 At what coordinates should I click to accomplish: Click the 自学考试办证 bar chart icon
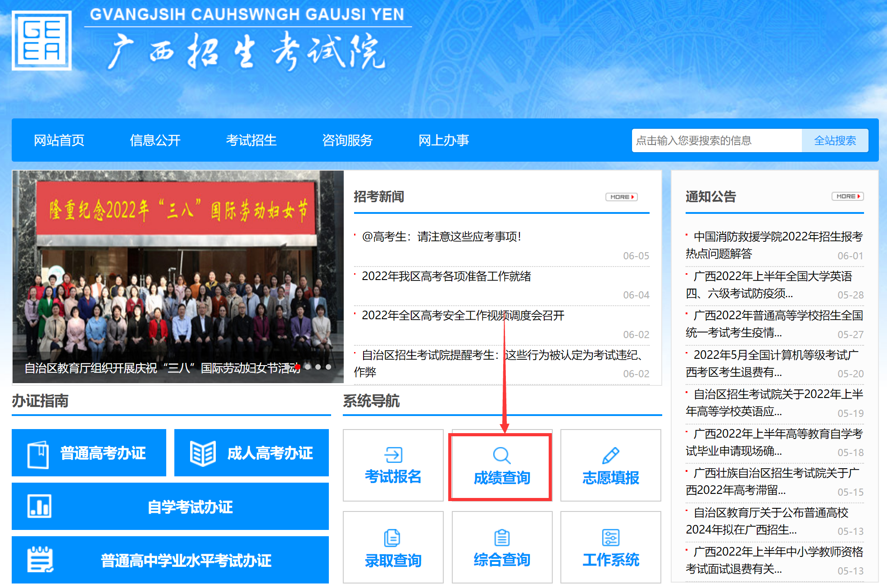40,507
